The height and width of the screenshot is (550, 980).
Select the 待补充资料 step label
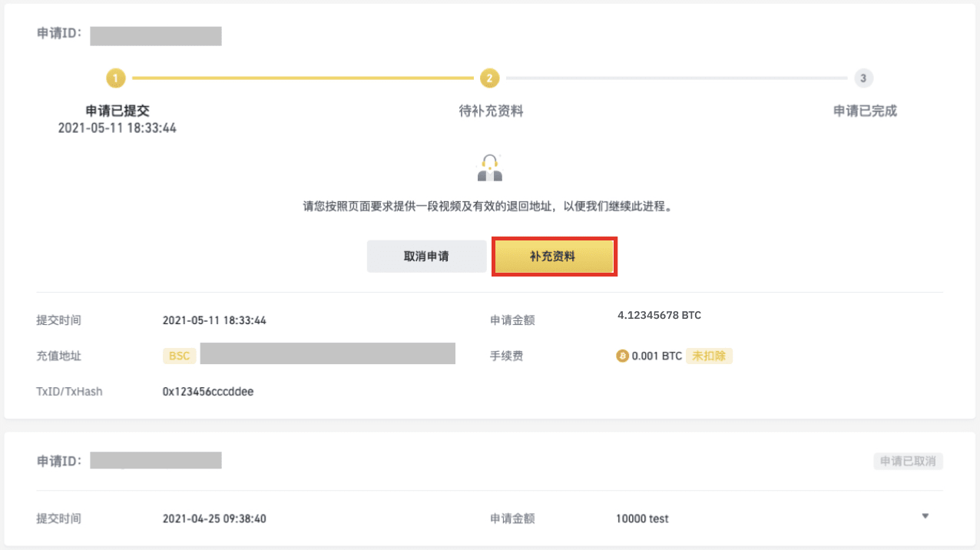pyautogui.click(x=491, y=111)
